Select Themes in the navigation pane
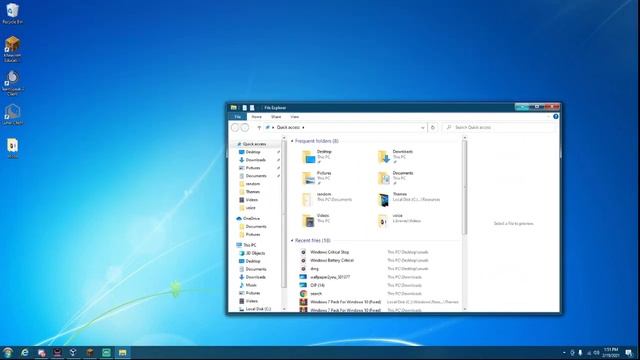 [253, 192]
